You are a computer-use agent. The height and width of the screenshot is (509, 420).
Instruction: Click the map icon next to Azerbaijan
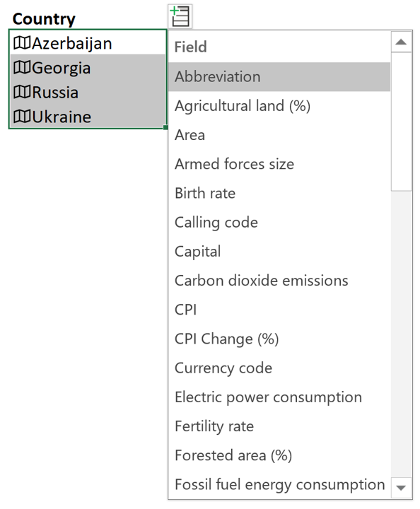click(22, 43)
